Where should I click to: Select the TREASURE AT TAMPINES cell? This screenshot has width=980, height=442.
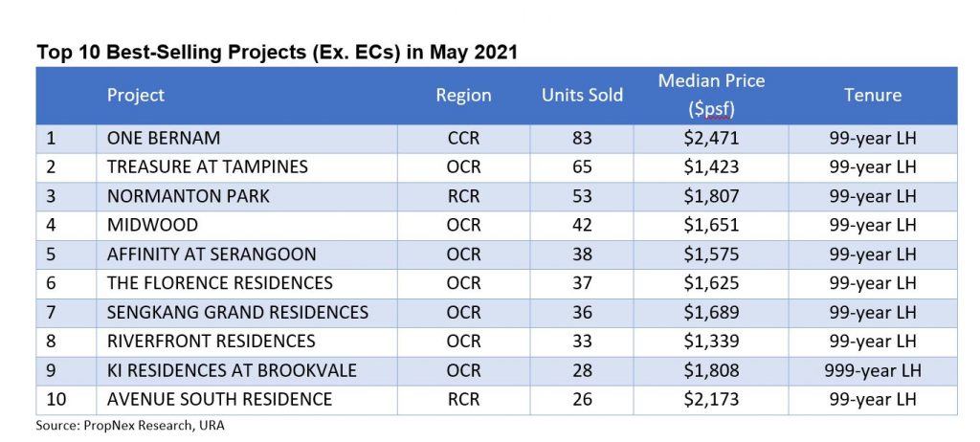click(207, 166)
